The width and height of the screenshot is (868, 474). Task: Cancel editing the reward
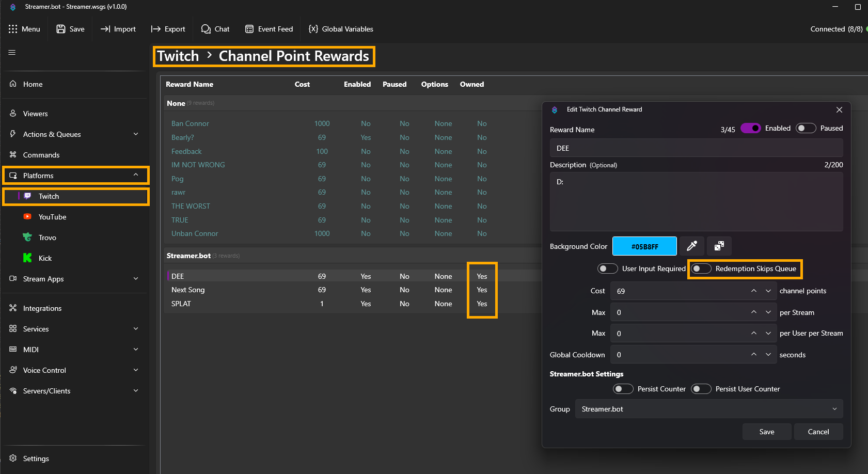pyautogui.click(x=818, y=432)
